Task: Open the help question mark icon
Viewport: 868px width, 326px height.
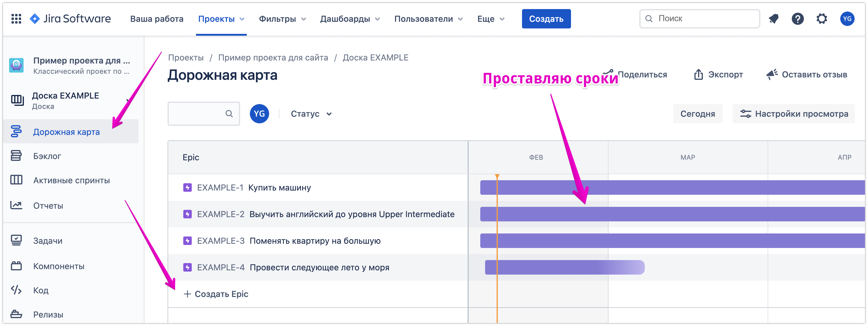Action: click(798, 19)
